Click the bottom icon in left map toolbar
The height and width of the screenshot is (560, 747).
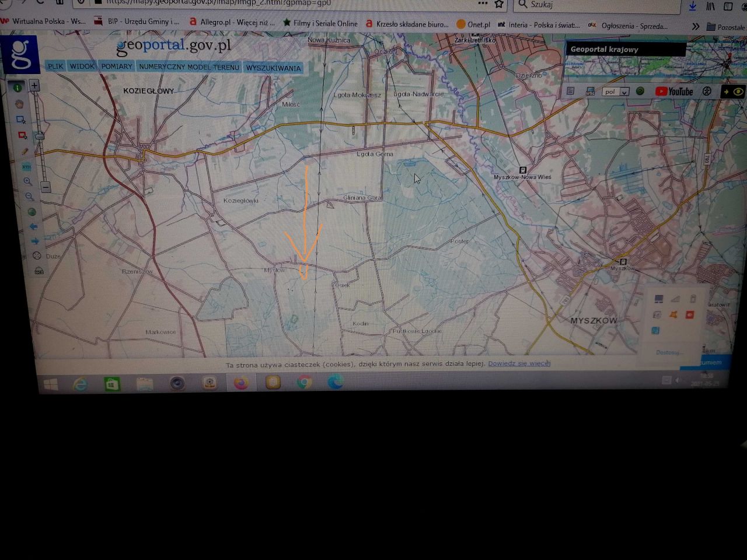[39, 271]
